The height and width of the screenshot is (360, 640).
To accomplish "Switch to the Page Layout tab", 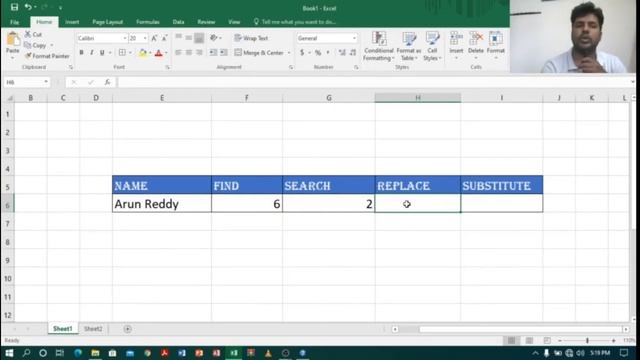I will pyautogui.click(x=107, y=22).
